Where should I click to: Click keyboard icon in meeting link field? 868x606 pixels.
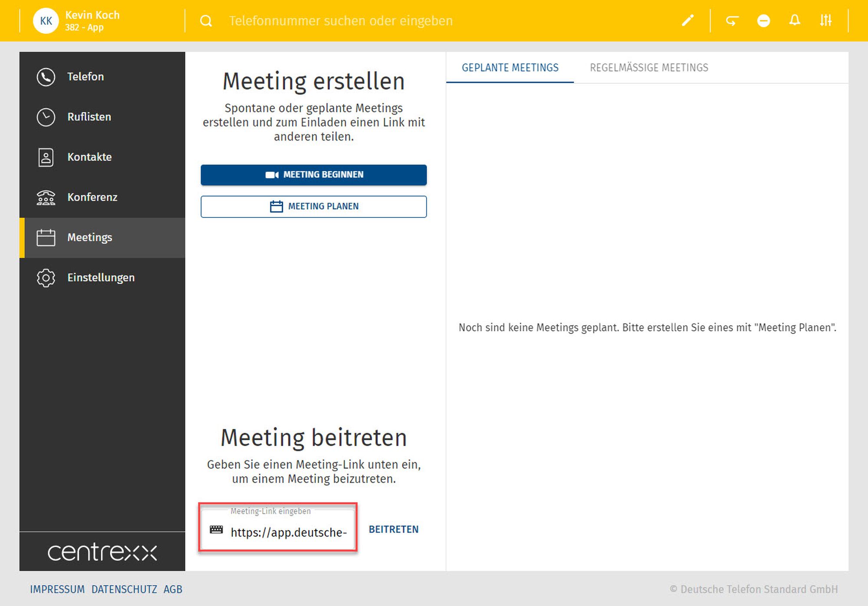pyautogui.click(x=216, y=530)
